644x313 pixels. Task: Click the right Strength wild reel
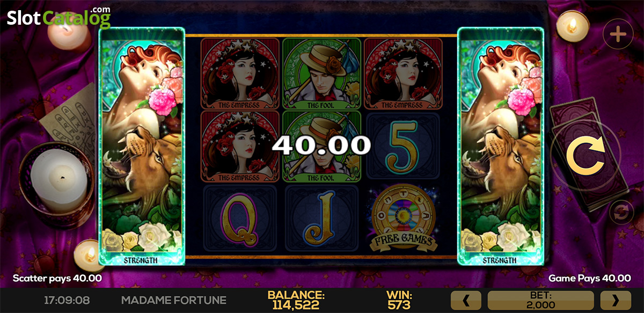501,146
